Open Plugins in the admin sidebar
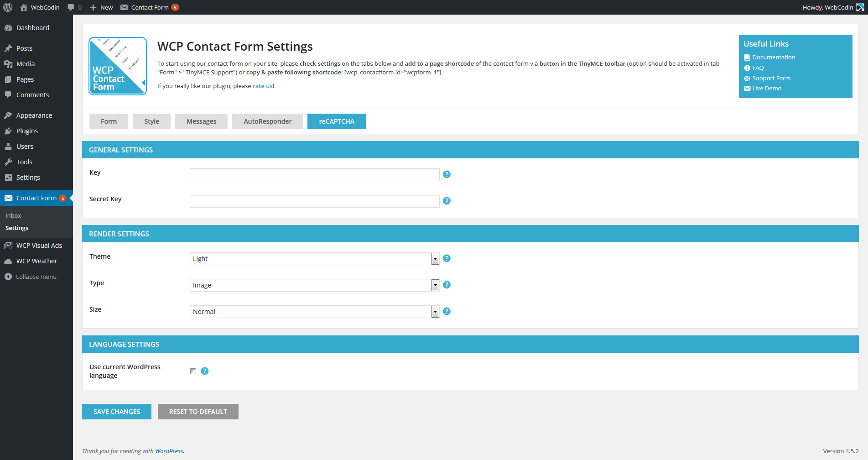Viewport: 868px width, 460px height. (27, 131)
